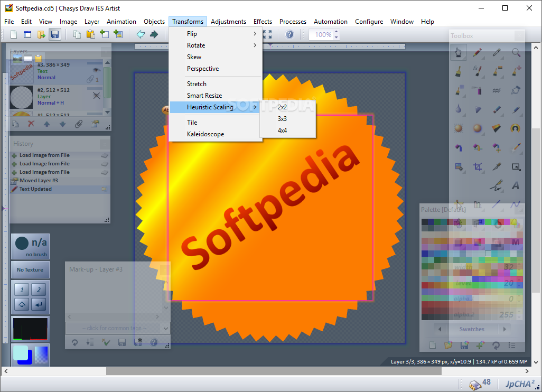Click the histogram display panel

(30, 329)
